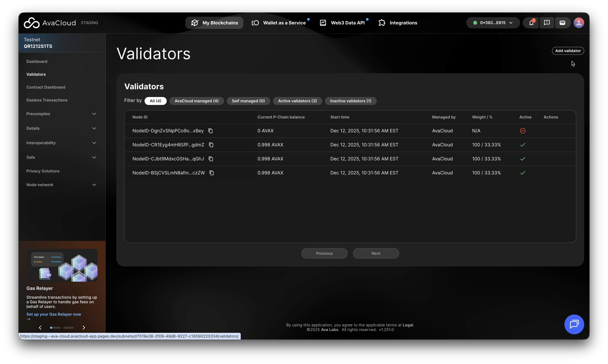Open the 0x582...E815 wallet dropdown
Image resolution: width=608 pixels, height=364 pixels.
(x=493, y=23)
